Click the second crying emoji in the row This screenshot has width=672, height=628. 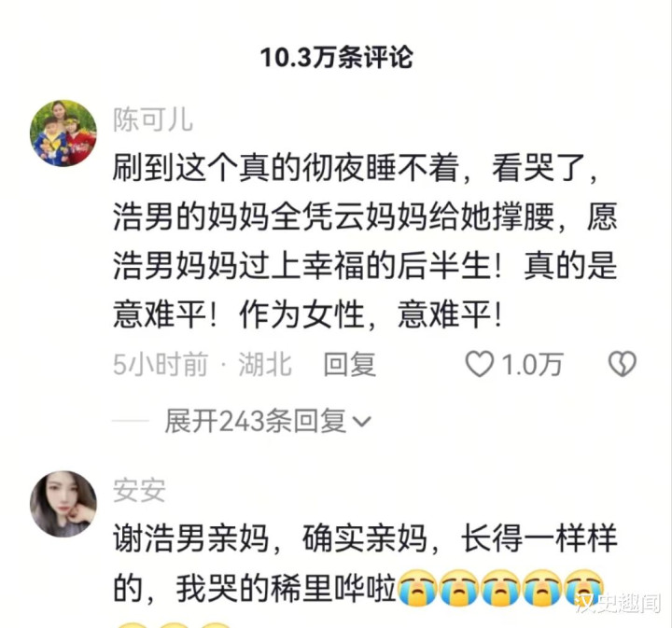point(459,588)
